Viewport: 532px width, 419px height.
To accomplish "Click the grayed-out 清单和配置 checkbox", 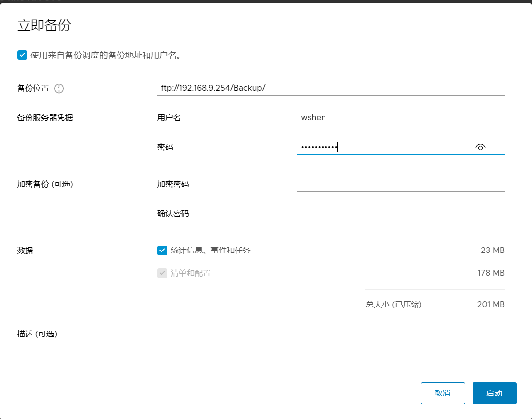I will (162, 273).
